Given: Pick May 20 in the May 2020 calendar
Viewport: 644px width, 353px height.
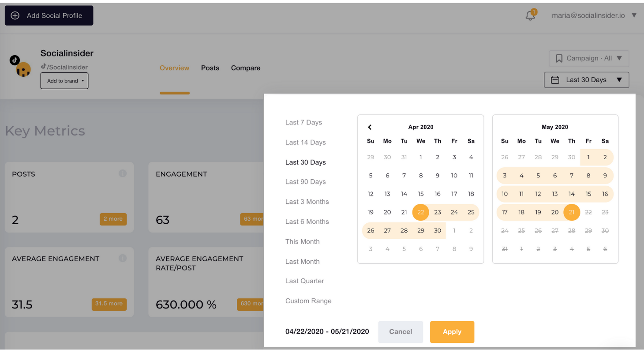Looking at the screenshot, I should click(x=555, y=212).
